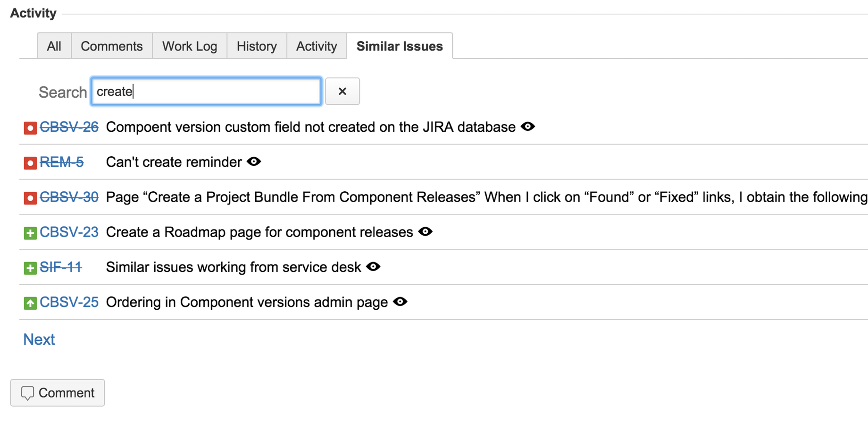The image size is (868, 425).
Task: Click the summary Compoent version custom field not created
Action: (311, 127)
